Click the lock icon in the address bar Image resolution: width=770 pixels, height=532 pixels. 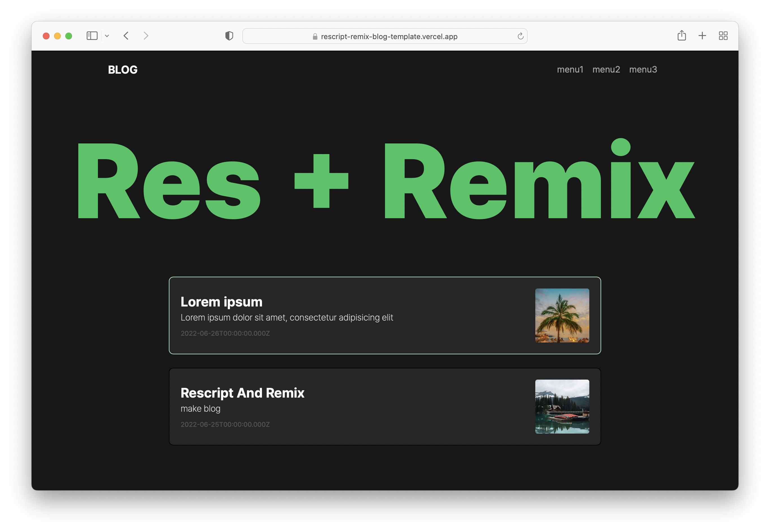coord(315,36)
